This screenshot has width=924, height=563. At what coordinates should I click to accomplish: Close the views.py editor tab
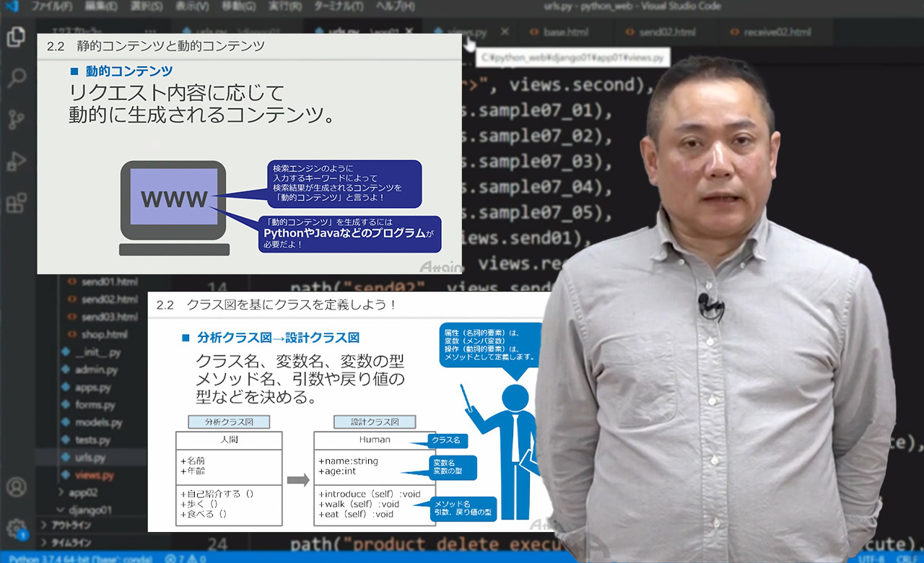point(505,32)
